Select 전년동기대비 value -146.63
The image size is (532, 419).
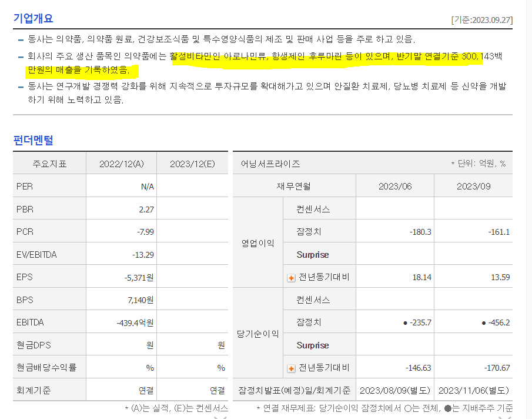[418, 368]
